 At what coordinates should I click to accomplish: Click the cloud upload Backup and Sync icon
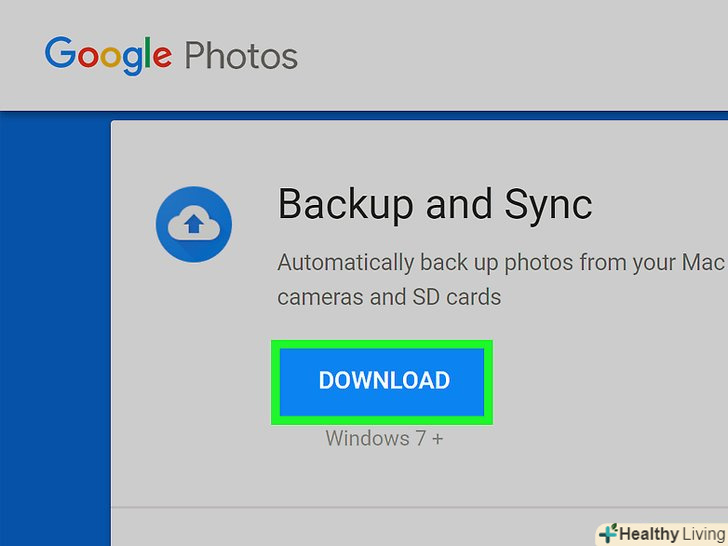(x=194, y=225)
